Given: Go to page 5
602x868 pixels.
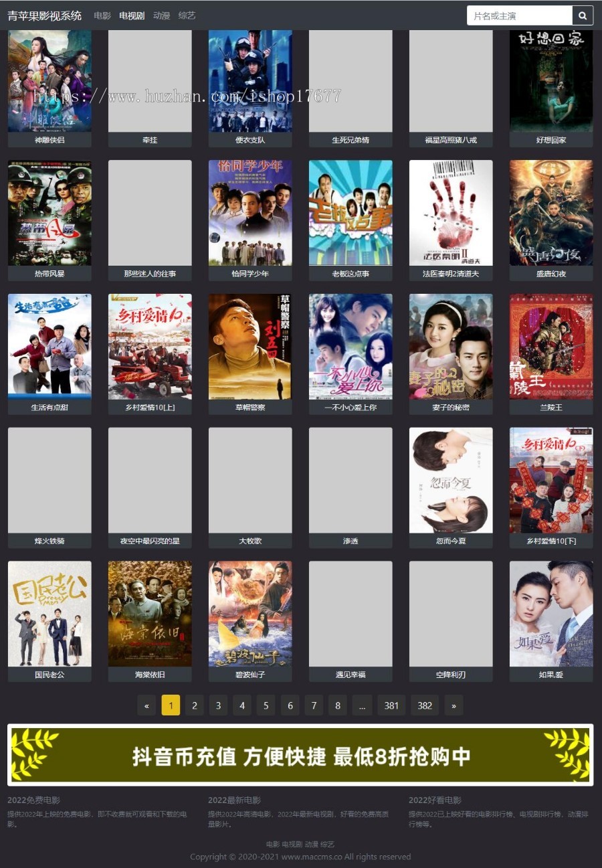Looking at the screenshot, I should pos(266,705).
